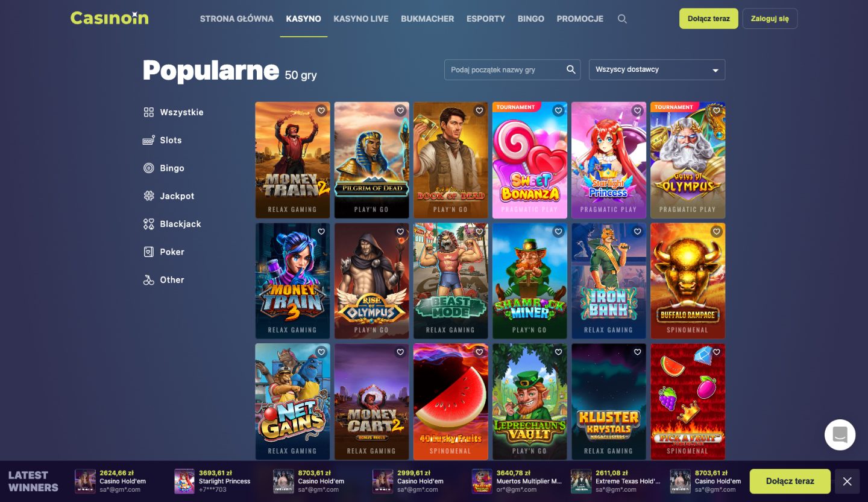Click the Slots category icon
Viewport: 868px width, 502px height.
(x=148, y=141)
